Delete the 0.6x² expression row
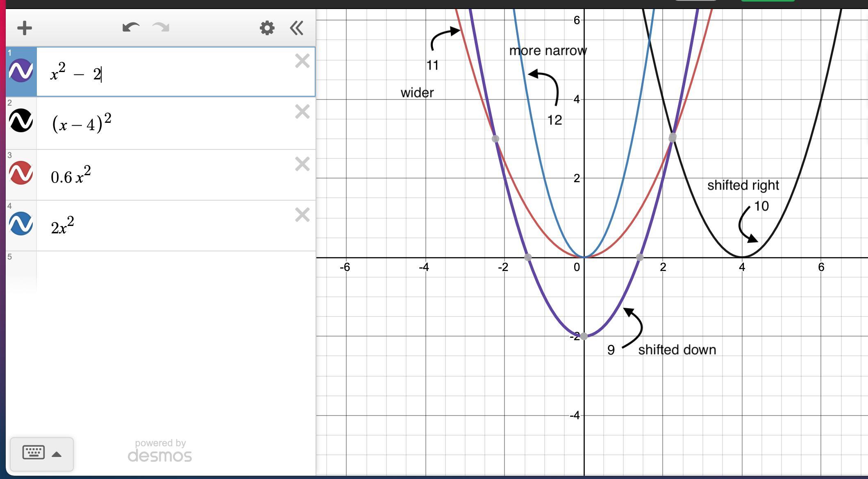Viewport: 868px width, 479px height. click(302, 164)
